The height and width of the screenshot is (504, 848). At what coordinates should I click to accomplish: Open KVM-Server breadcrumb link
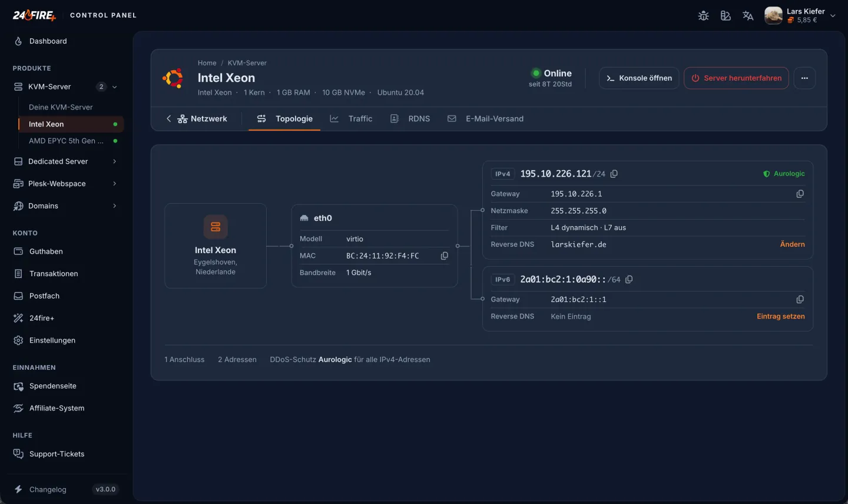(x=247, y=63)
